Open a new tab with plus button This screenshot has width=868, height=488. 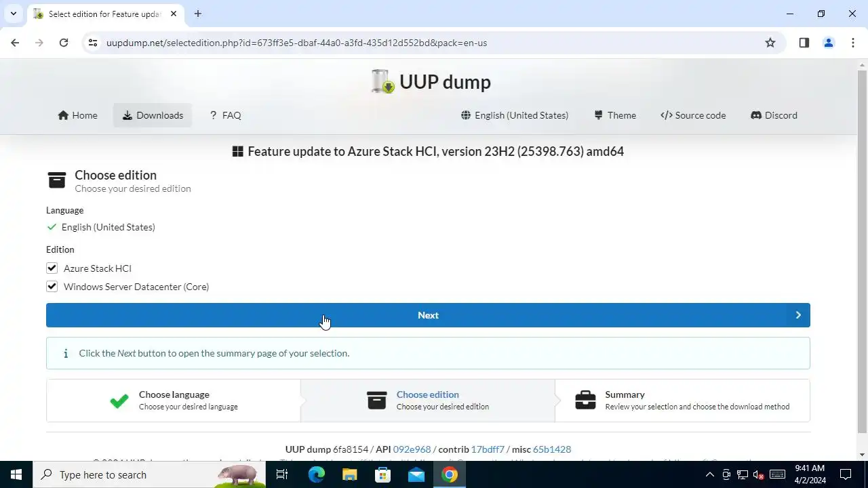coord(198,14)
